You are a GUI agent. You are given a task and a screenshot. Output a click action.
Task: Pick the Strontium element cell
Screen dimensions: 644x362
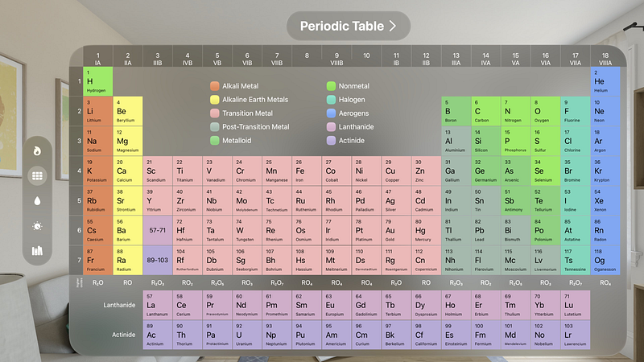pyautogui.click(x=128, y=200)
